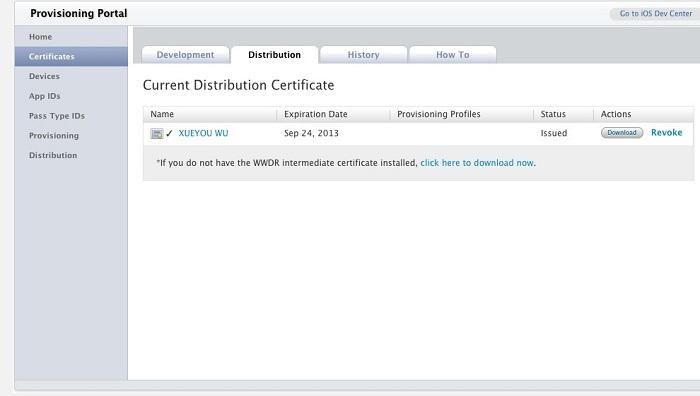This screenshot has height=396, width=700.
Task: Open the XUEYOU WU certificate name link
Action: [x=203, y=133]
